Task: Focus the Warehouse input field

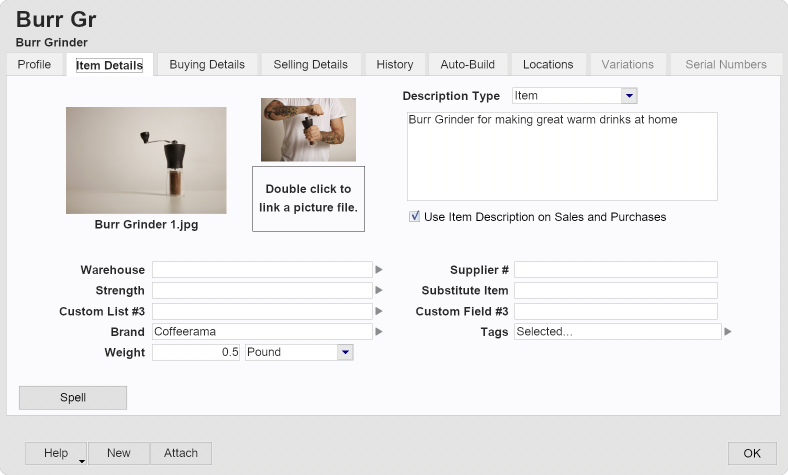Action: pyautogui.click(x=262, y=270)
